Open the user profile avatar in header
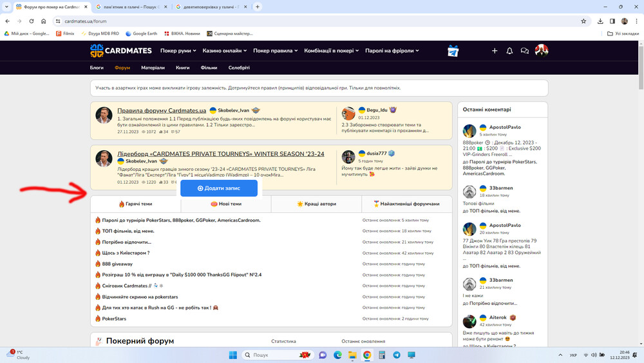The height and width of the screenshot is (363, 644). pyautogui.click(x=542, y=50)
